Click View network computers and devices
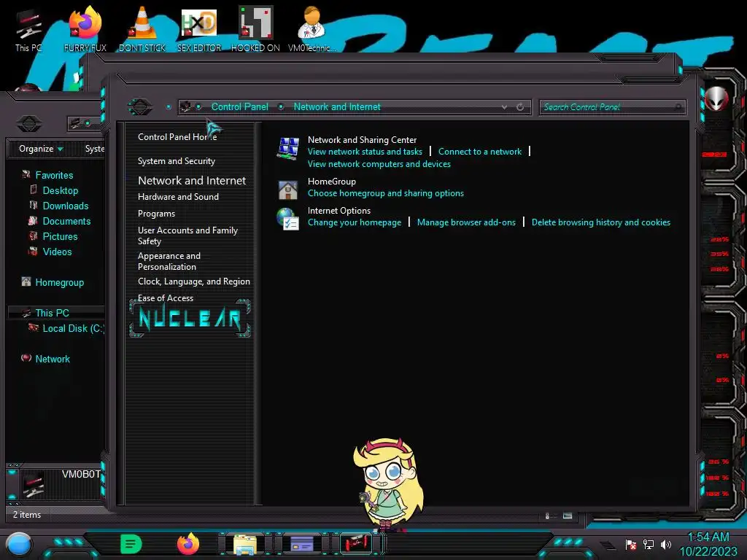This screenshot has width=747, height=560. pos(379,164)
